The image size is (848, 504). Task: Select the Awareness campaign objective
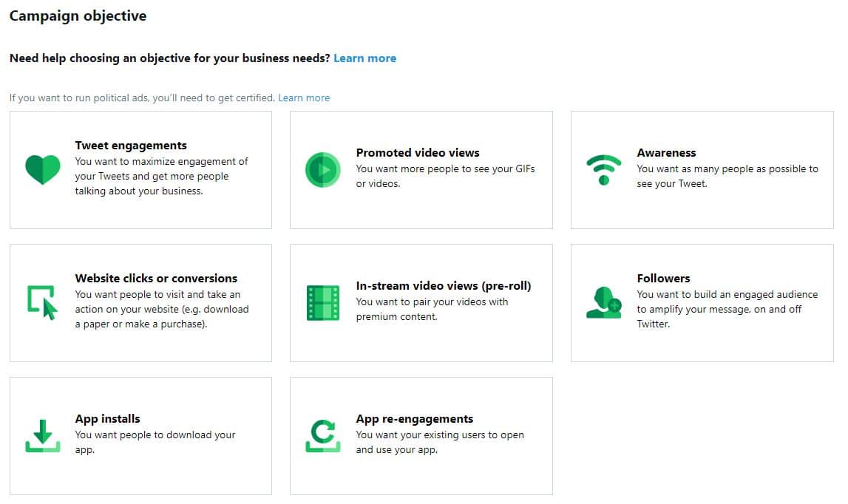click(x=701, y=168)
